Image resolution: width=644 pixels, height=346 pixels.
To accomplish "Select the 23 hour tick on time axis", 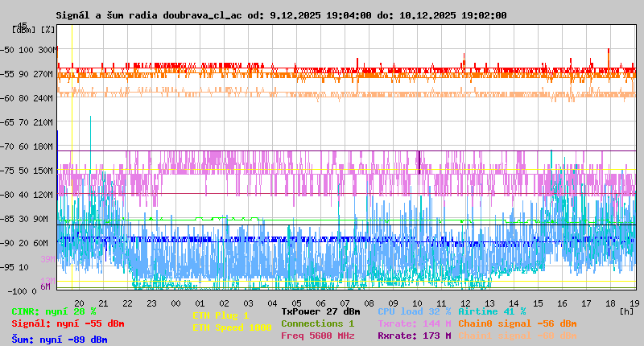I will pos(151,303).
